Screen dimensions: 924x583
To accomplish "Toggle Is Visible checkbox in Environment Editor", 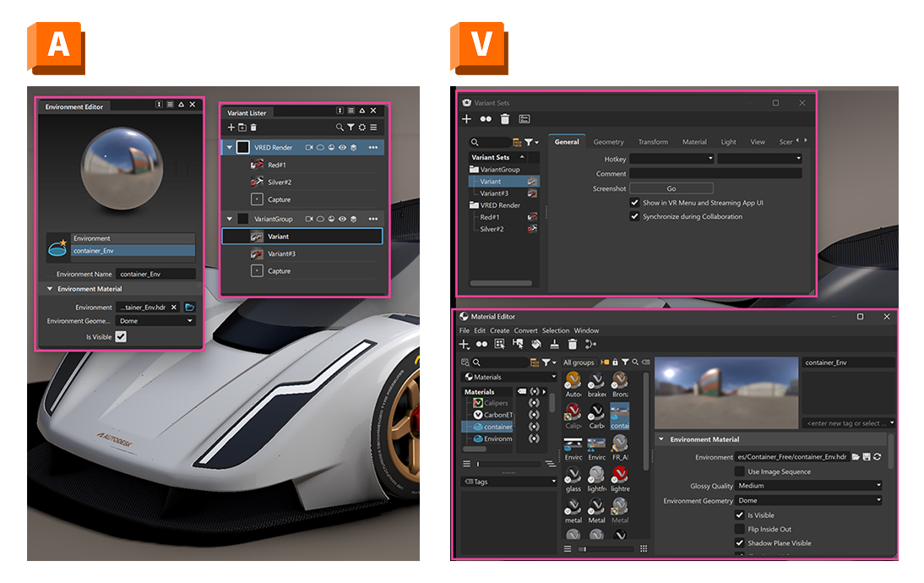I will click(x=121, y=336).
